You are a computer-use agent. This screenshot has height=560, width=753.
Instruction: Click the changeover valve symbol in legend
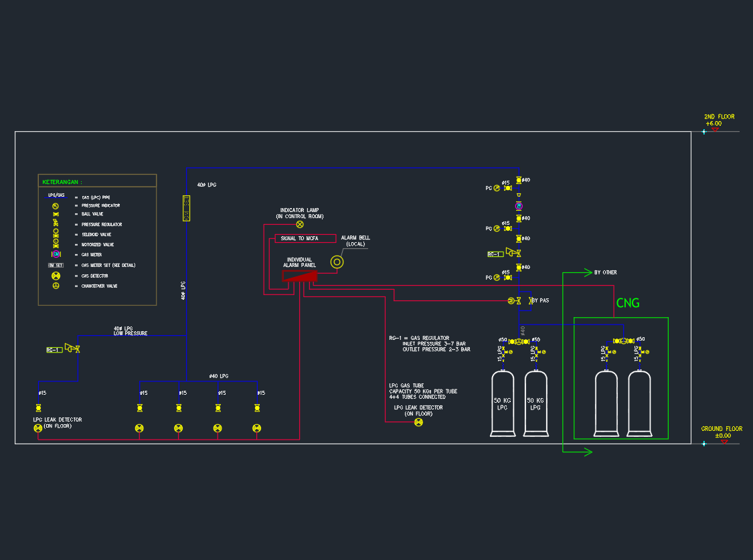click(56, 286)
